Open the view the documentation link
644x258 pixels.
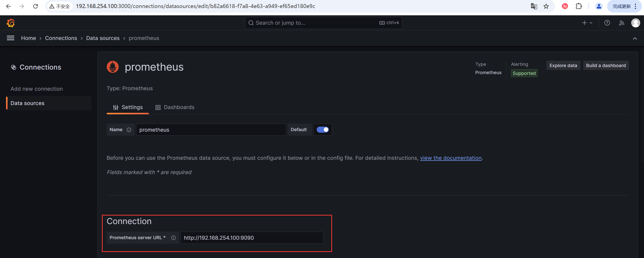point(451,158)
